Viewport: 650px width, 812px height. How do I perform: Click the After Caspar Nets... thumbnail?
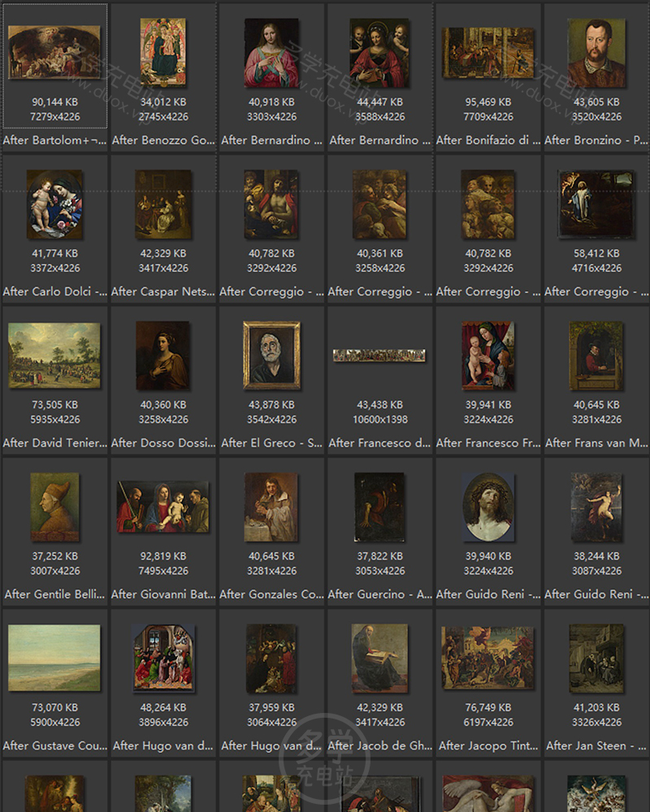pyautogui.click(x=162, y=204)
